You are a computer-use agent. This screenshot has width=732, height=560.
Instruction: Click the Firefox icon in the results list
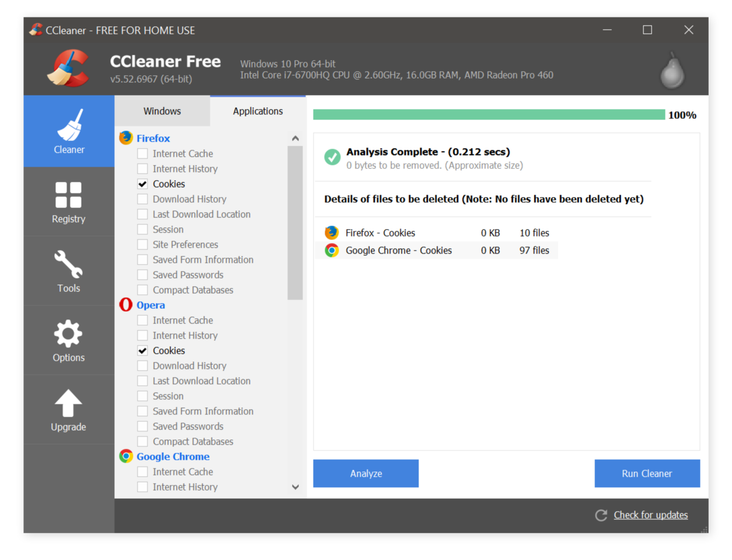pos(332,233)
